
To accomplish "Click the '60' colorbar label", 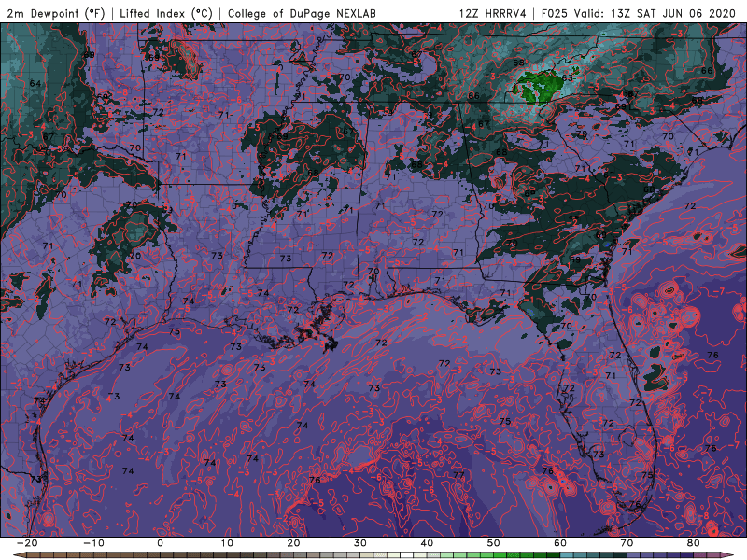I will (x=560, y=543).
